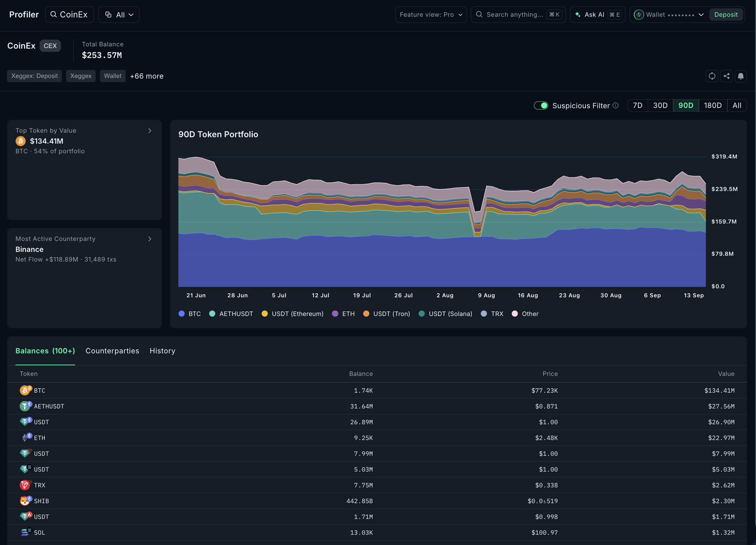Click the USDT icon in $1.71M row

pos(25,516)
